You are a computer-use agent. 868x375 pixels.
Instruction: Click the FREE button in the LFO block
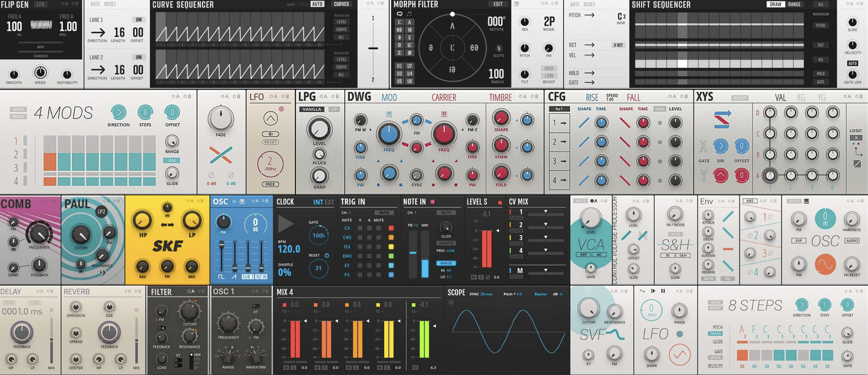pyautogui.click(x=270, y=184)
